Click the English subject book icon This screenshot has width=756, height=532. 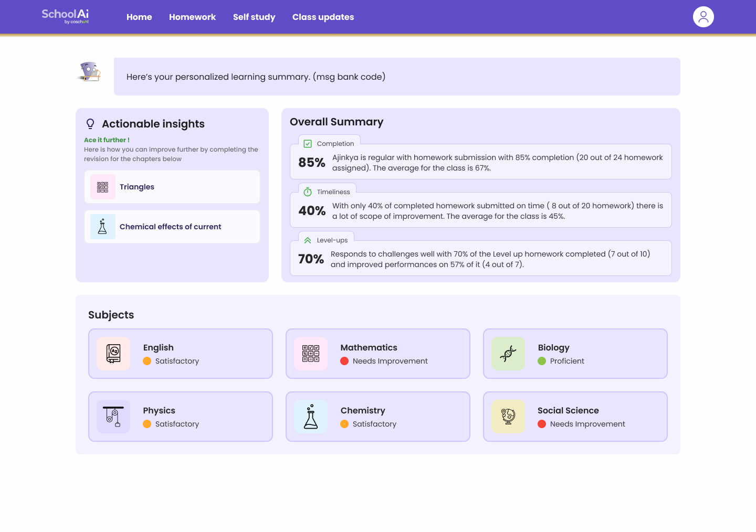tap(113, 354)
